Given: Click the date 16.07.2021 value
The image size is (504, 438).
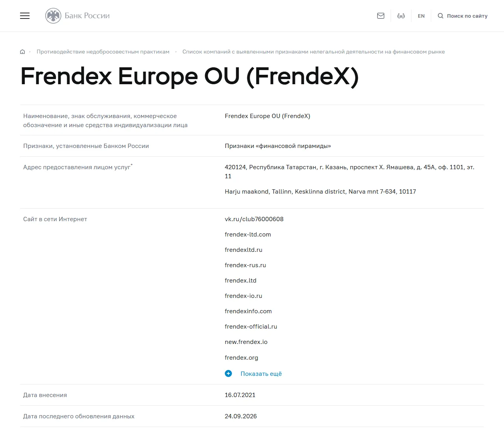Looking at the screenshot, I should pos(240,395).
